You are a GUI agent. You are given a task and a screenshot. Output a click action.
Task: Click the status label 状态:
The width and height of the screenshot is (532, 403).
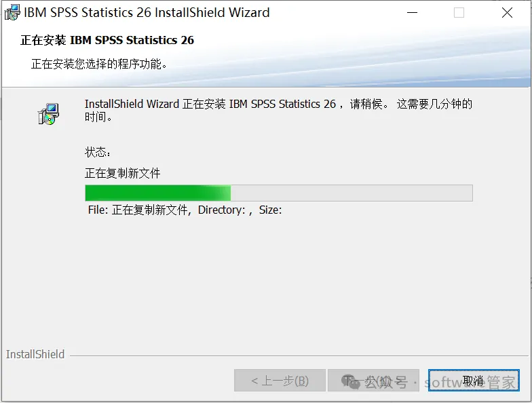98,152
